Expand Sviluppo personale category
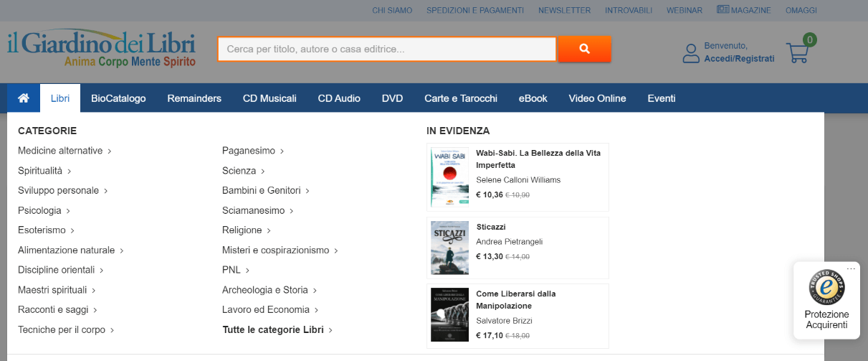Viewport: 868px width, 361px height. (63, 191)
